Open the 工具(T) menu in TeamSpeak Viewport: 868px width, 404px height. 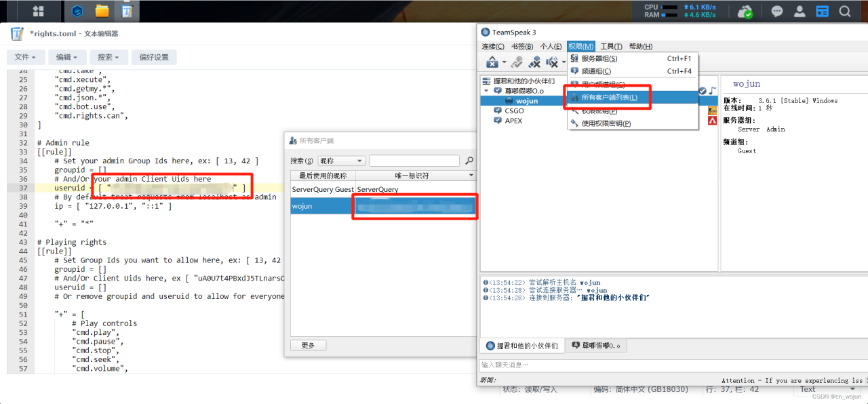pyautogui.click(x=611, y=45)
